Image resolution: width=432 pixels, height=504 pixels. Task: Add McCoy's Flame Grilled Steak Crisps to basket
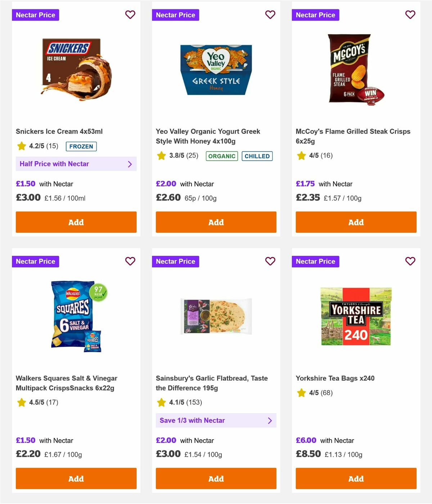click(x=356, y=222)
